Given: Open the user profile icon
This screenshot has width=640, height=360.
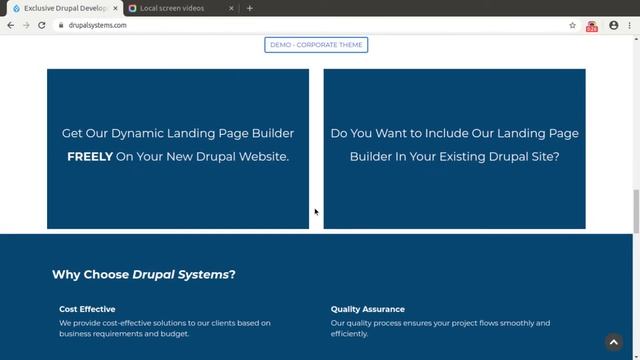Looking at the screenshot, I should pos(613,25).
